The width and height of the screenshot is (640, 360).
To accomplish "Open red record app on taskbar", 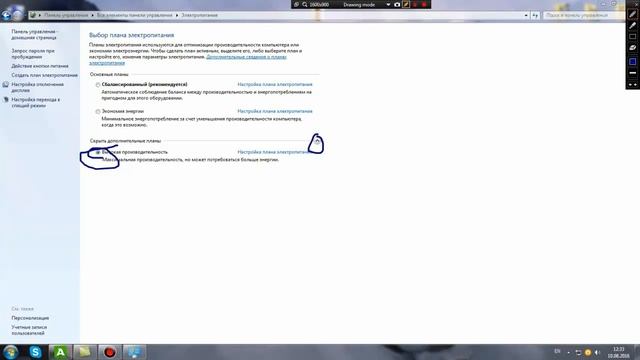I will pos(109,352).
